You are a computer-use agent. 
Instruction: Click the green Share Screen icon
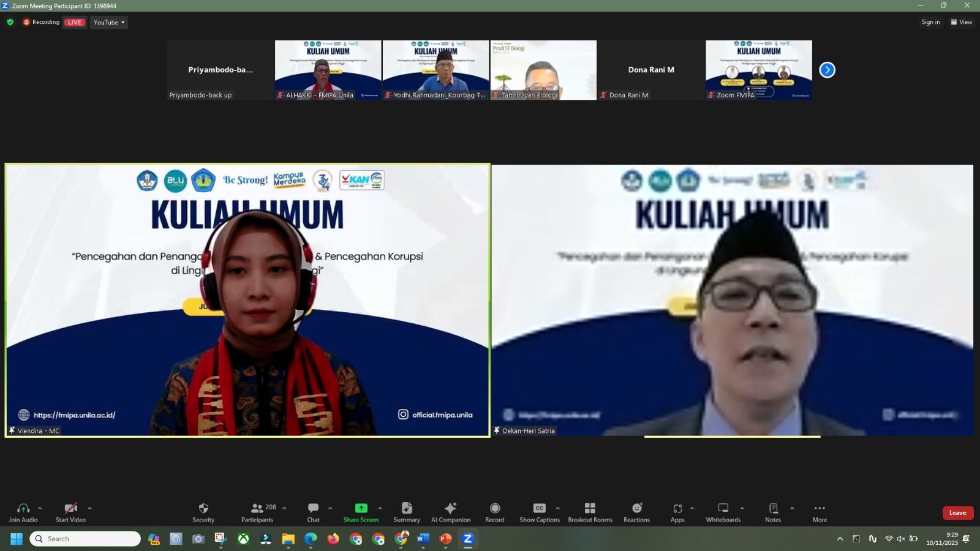(x=361, y=508)
